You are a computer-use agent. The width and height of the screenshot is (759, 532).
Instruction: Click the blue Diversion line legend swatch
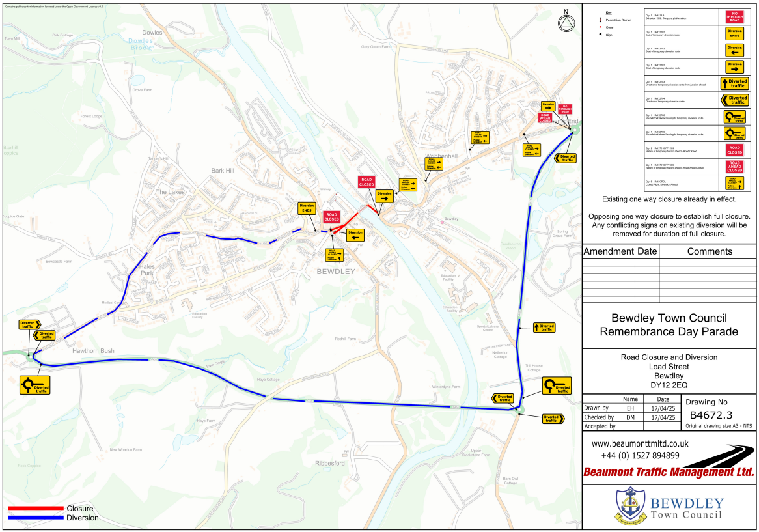point(36,518)
